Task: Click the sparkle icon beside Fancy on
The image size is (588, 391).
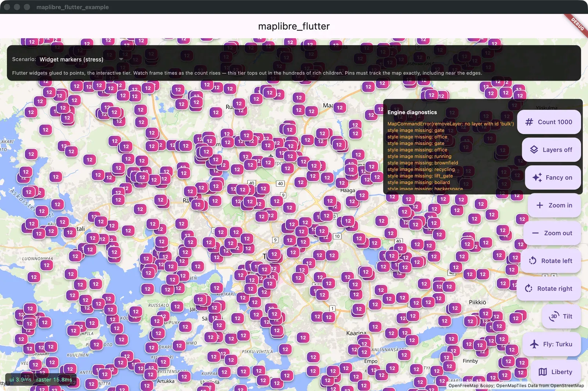Action: pos(537,177)
